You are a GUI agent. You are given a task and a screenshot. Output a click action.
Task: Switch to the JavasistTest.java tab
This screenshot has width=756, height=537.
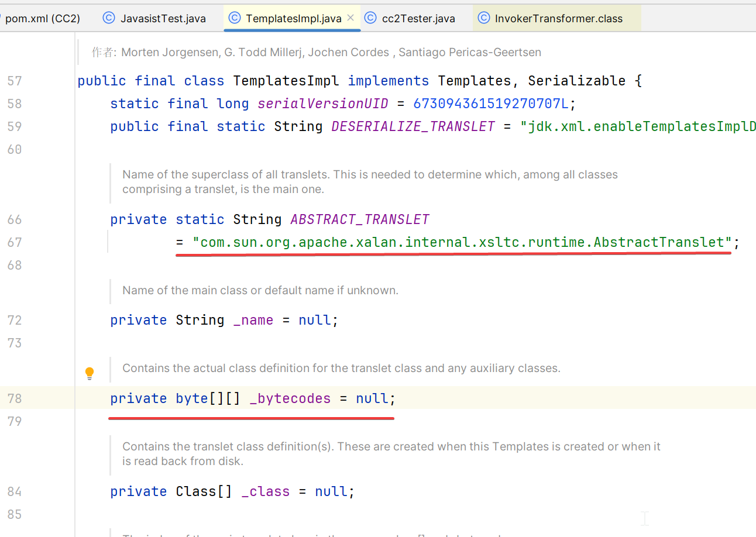pyautogui.click(x=163, y=18)
